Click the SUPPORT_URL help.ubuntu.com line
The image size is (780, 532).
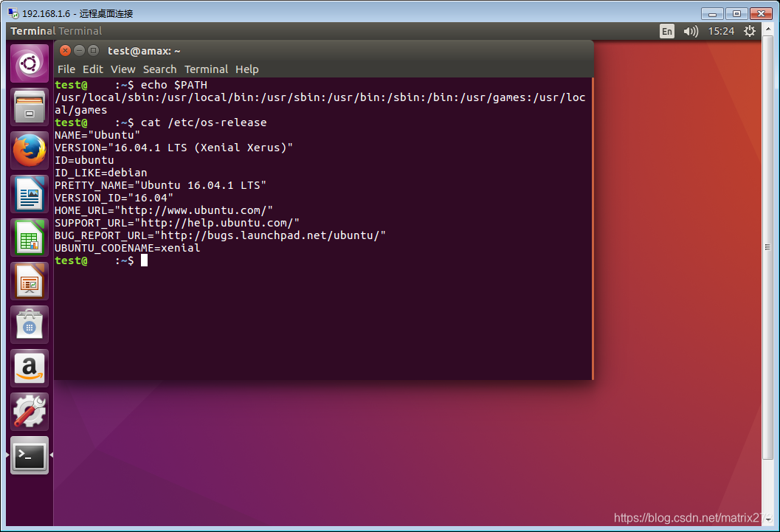click(177, 223)
